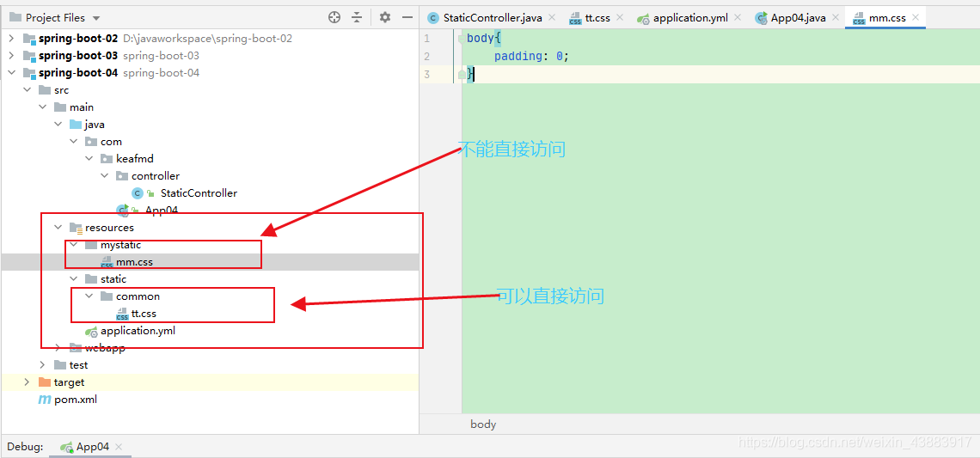Collapse the main folder chevron
980x458 pixels.
[42, 107]
